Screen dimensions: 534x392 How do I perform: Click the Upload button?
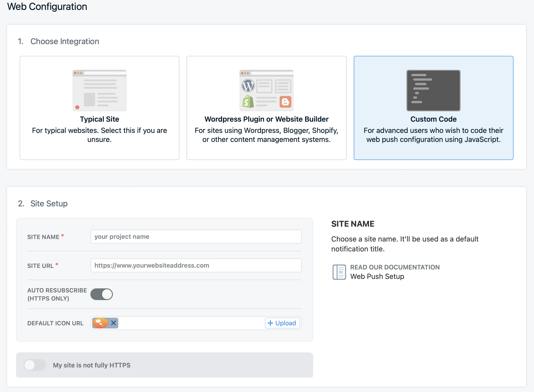pyautogui.click(x=282, y=323)
